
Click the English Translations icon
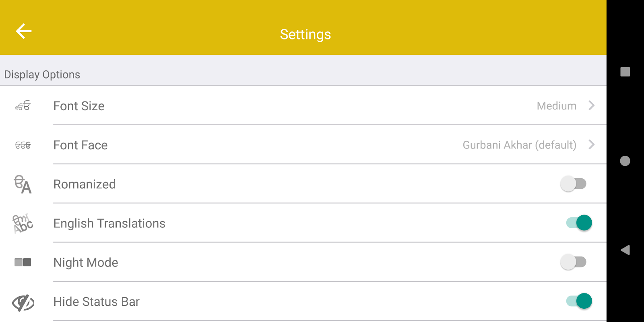click(x=23, y=223)
